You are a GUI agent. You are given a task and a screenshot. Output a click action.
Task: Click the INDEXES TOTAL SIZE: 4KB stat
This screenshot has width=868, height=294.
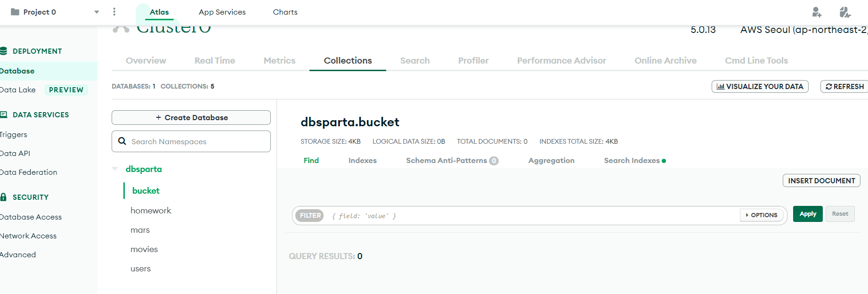[x=578, y=141]
